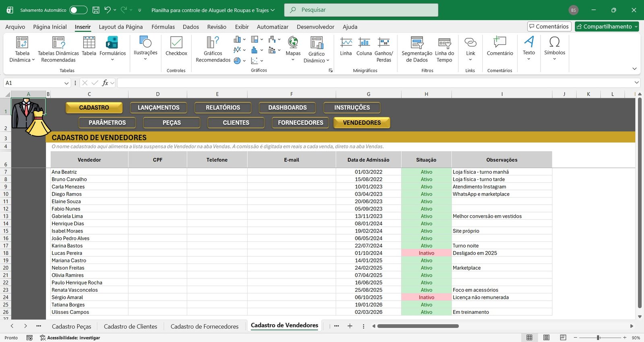Toggle Salvamento Automático switch
The width and height of the screenshot is (644, 342).
point(78,10)
